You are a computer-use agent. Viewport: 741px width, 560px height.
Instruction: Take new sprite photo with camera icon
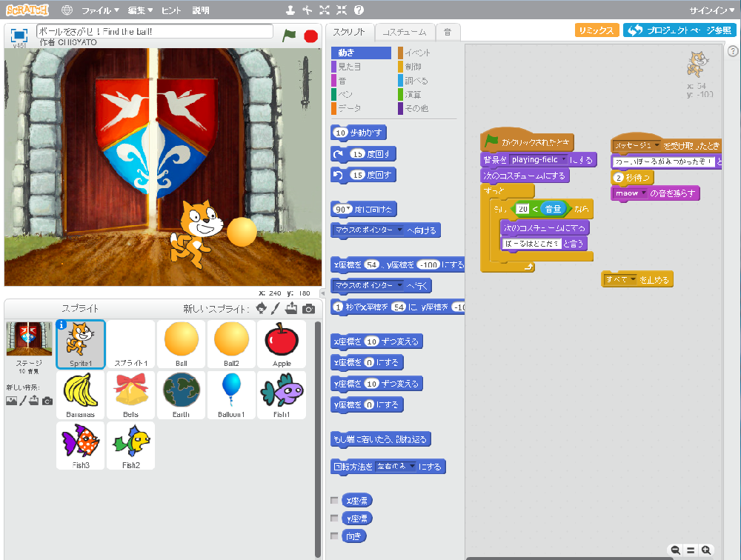(x=308, y=309)
